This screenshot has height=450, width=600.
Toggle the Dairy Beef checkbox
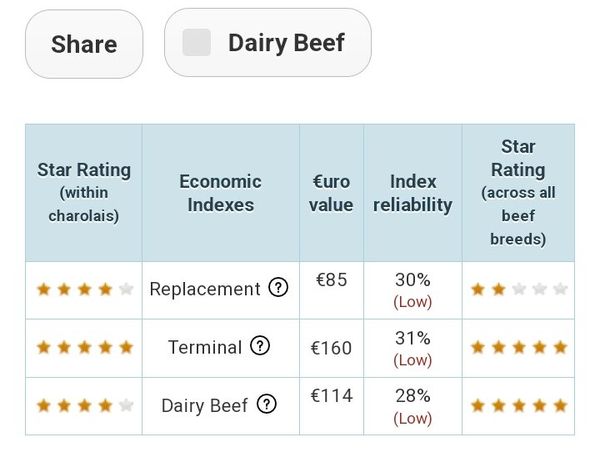coord(197,43)
